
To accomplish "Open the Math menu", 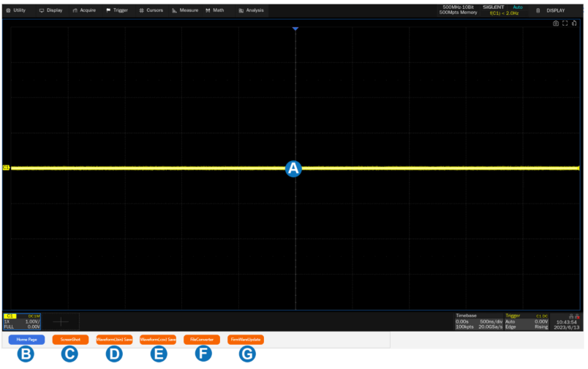I will point(215,10).
